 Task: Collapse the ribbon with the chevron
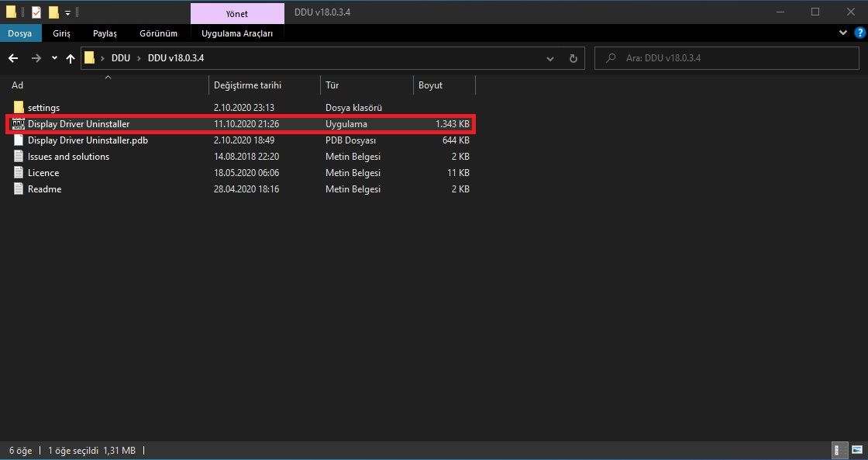tap(843, 33)
